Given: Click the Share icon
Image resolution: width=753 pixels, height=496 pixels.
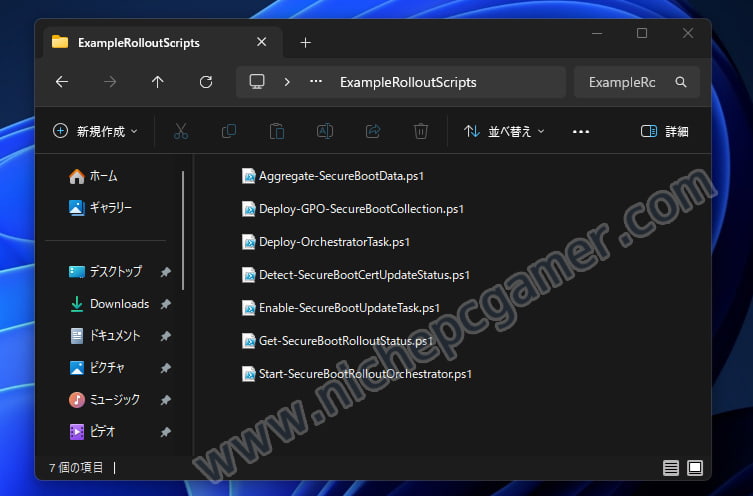Looking at the screenshot, I should tap(373, 131).
